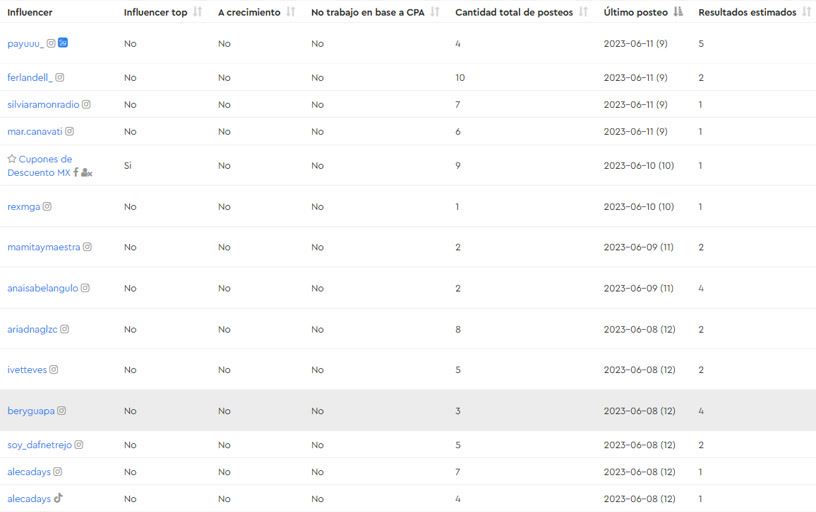Sort by No trabajo en base a CPA
816x512 pixels.
point(435,11)
